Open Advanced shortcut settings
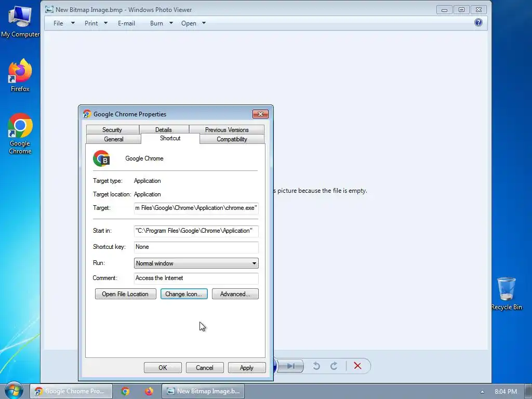 [235, 294]
